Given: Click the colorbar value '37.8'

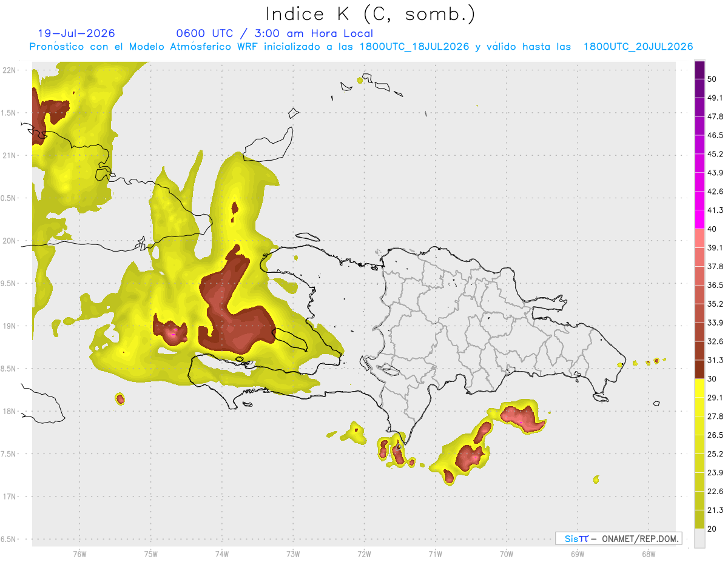Looking at the screenshot, I should pos(715,266).
